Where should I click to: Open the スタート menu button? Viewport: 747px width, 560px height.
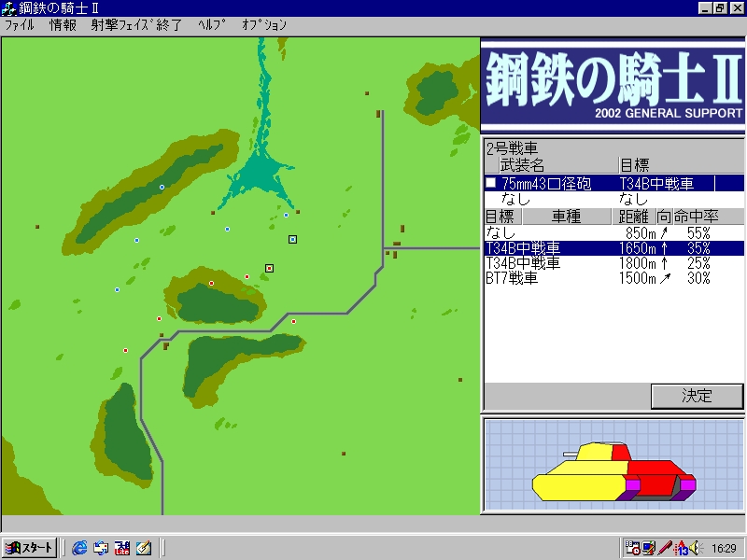click(29, 547)
